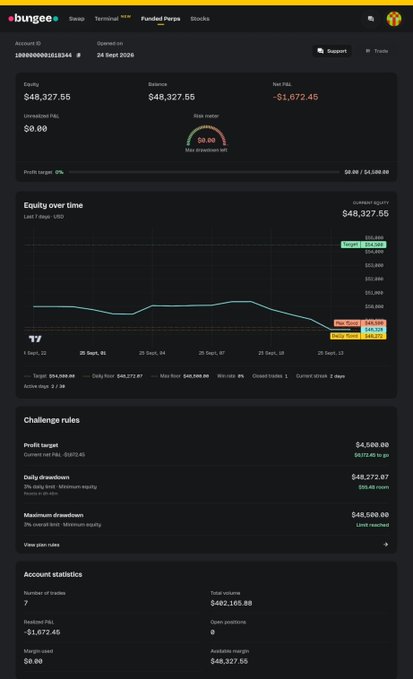The height and width of the screenshot is (679, 413).
Task: Open the chat messages icon in header
Action: (x=371, y=19)
